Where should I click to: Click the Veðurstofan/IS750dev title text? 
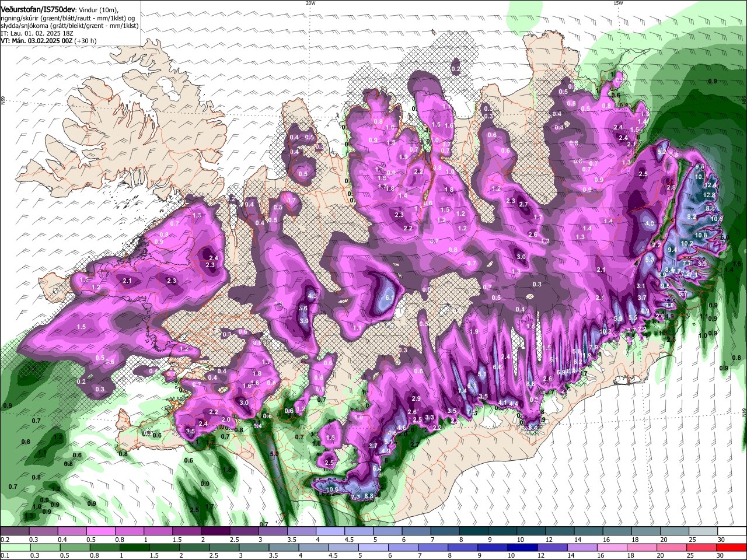coord(38,9)
